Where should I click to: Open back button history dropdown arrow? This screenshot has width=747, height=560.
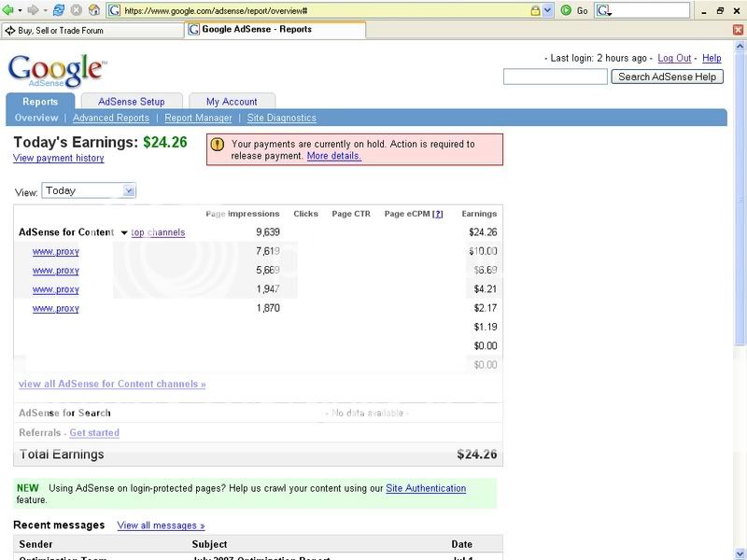20,10
